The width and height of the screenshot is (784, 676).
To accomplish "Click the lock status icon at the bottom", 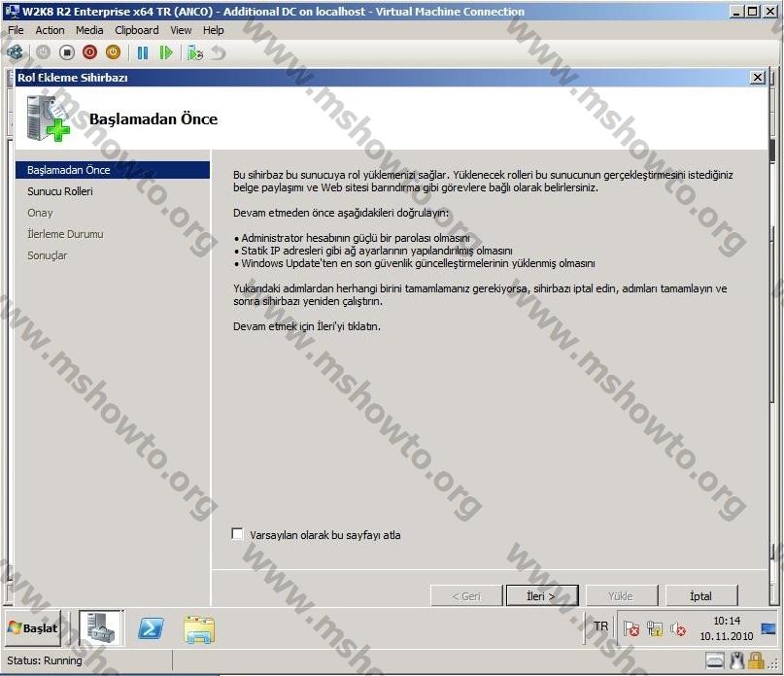I will click(x=756, y=661).
